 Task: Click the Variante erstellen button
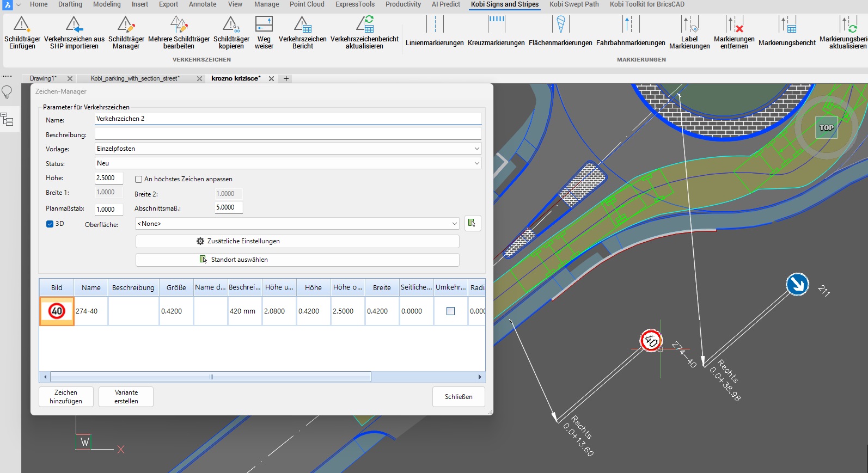click(x=126, y=397)
